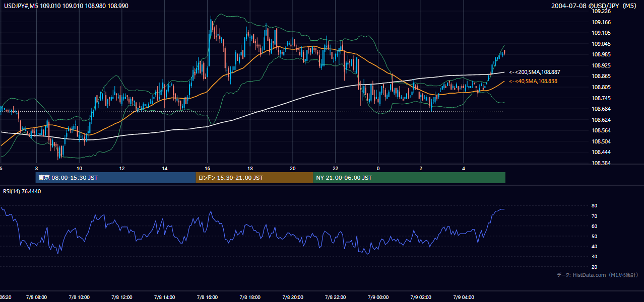Click the bottom time label '7/9 04:00'
Screen dimensions: 644x302
[x=464, y=297]
